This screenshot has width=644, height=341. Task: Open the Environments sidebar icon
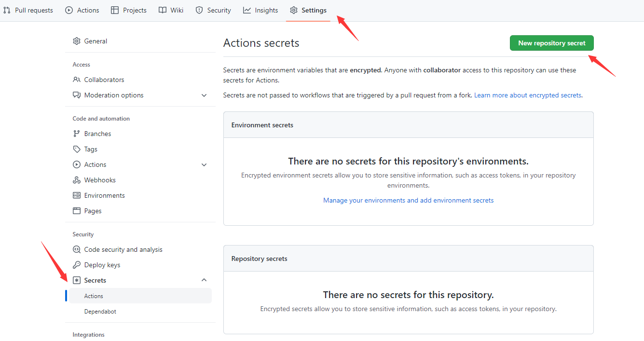click(77, 195)
